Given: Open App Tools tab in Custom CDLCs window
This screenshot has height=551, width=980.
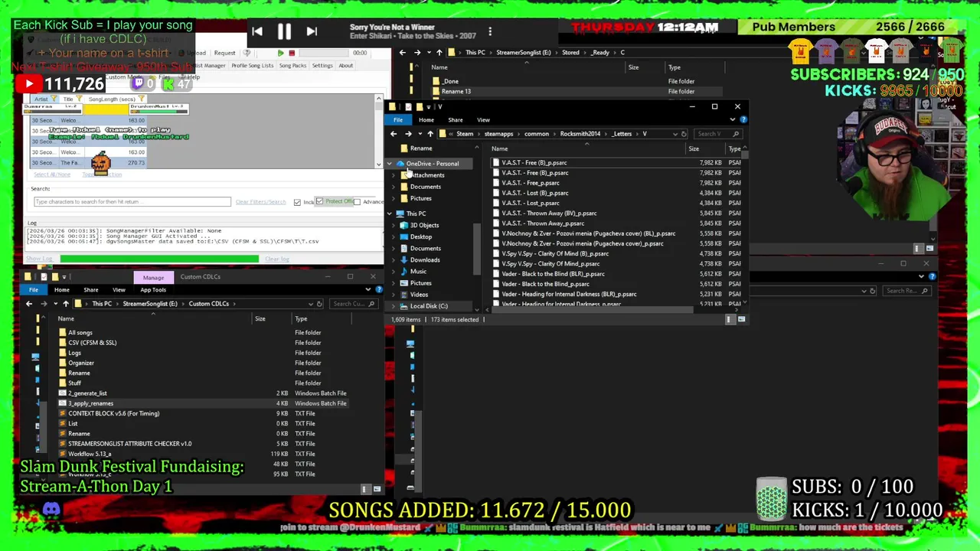Looking at the screenshot, I should point(153,290).
